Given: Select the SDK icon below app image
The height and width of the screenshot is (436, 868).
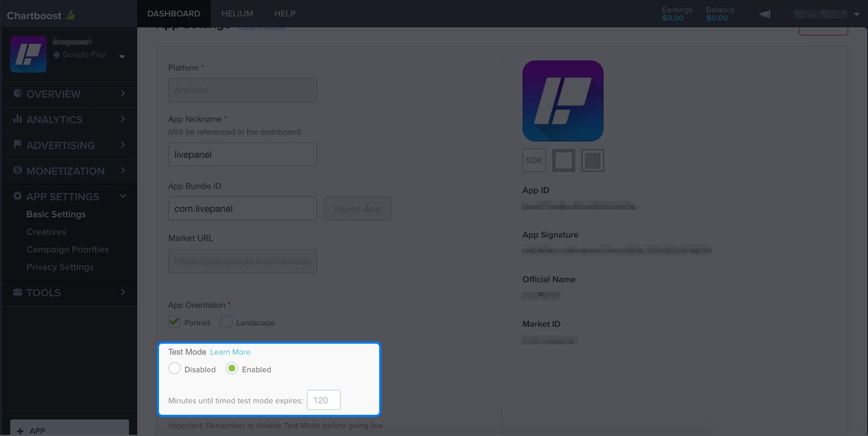Looking at the screenshot, I should (x=534, y=160).
